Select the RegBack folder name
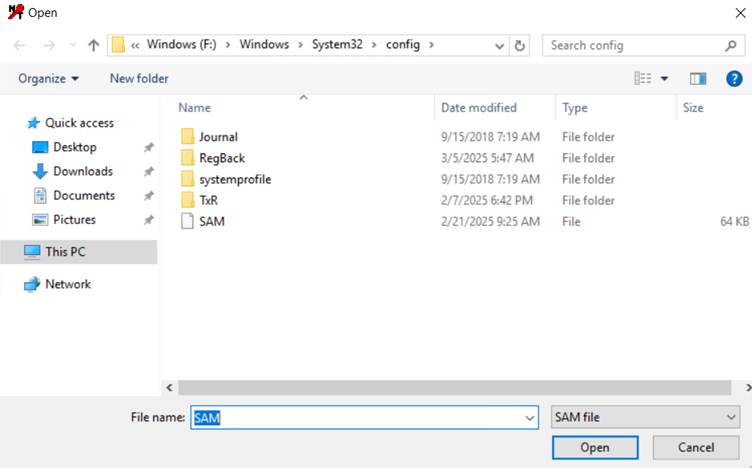 [x=222, y=158]
